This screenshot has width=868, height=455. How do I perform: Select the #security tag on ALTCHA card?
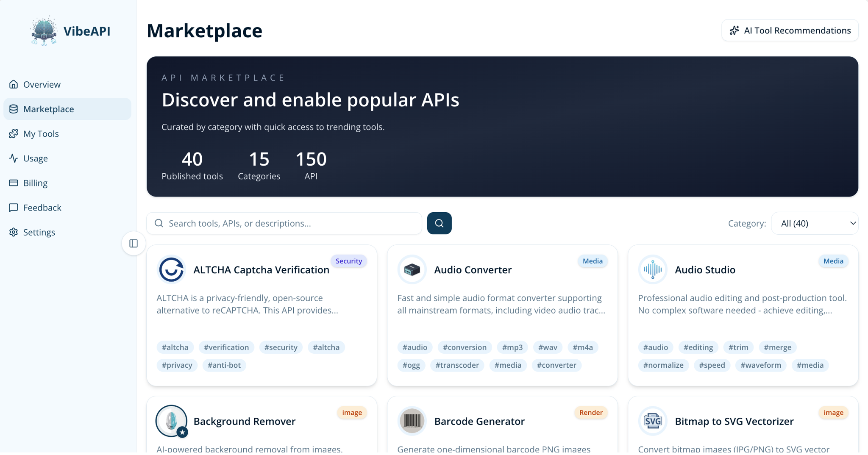(281, 347)
